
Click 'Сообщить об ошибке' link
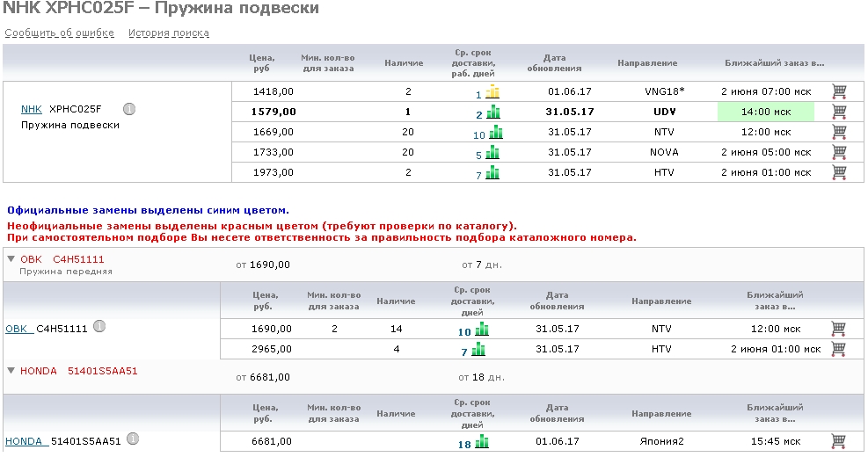(x=60, y=33)
